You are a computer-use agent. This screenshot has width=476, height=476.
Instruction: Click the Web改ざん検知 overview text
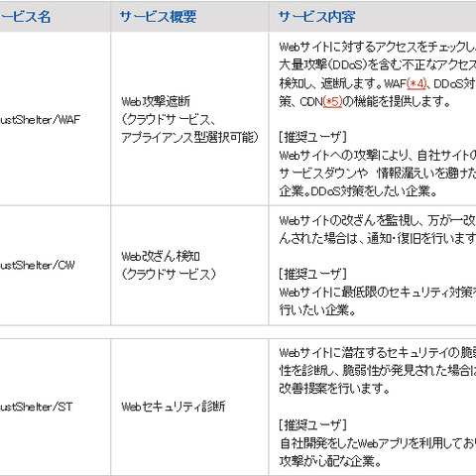tap(161, 256)
